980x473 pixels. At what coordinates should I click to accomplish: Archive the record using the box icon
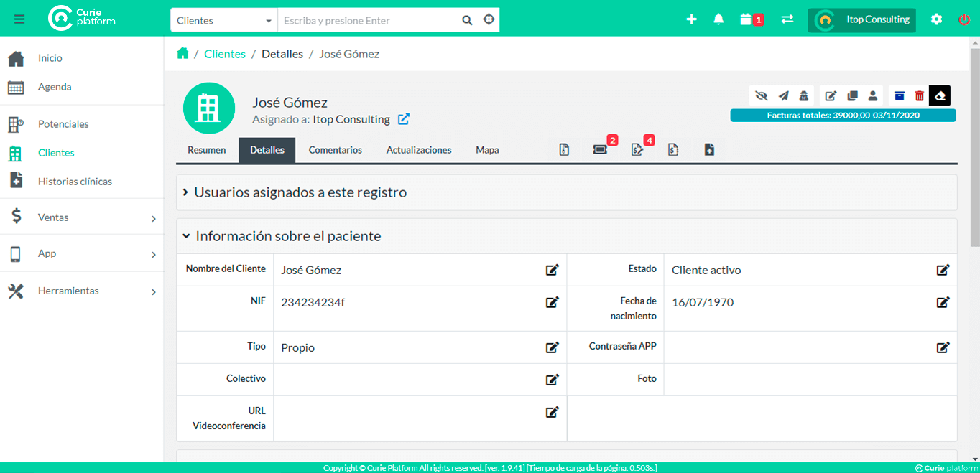coord(899,95)
